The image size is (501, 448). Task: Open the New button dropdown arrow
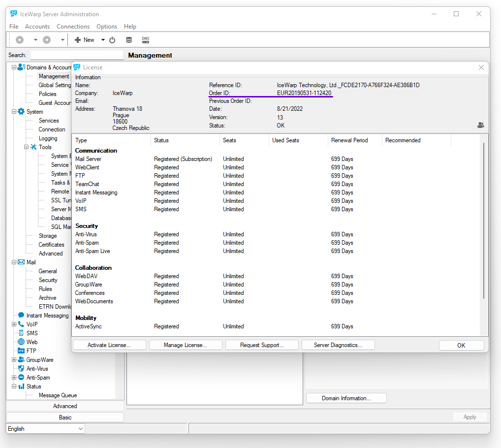(x=103, y=40)
